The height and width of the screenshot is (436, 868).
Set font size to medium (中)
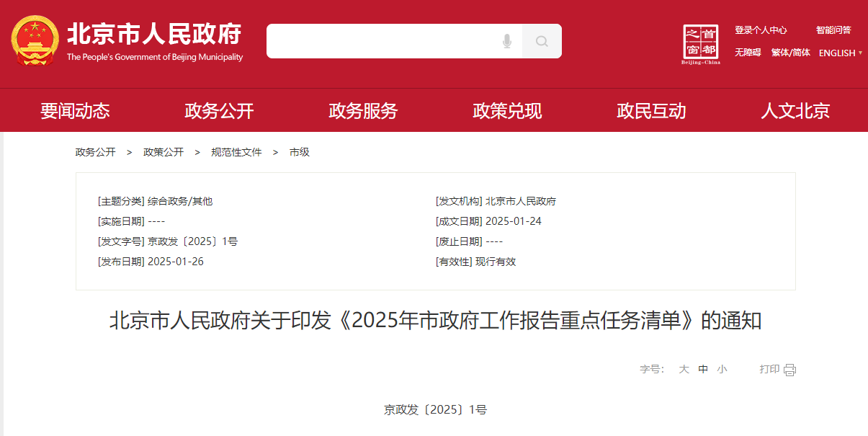(x=703, y=369)
